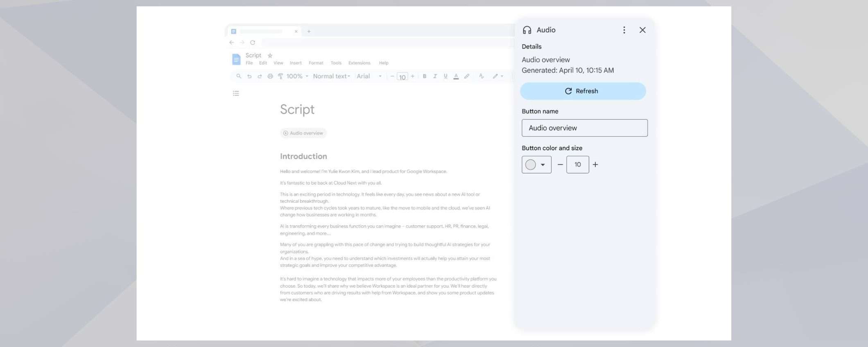
Task: Toggle underline formatting
Action: (445, 76)
